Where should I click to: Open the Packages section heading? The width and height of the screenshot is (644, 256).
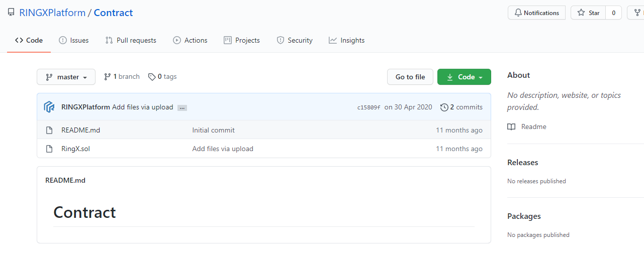524,216
